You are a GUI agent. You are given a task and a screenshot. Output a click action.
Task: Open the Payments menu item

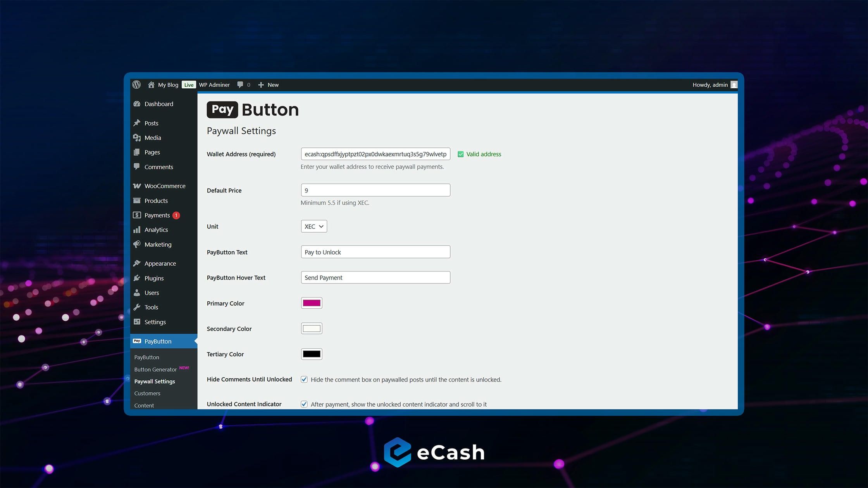(x=157, y=215)
